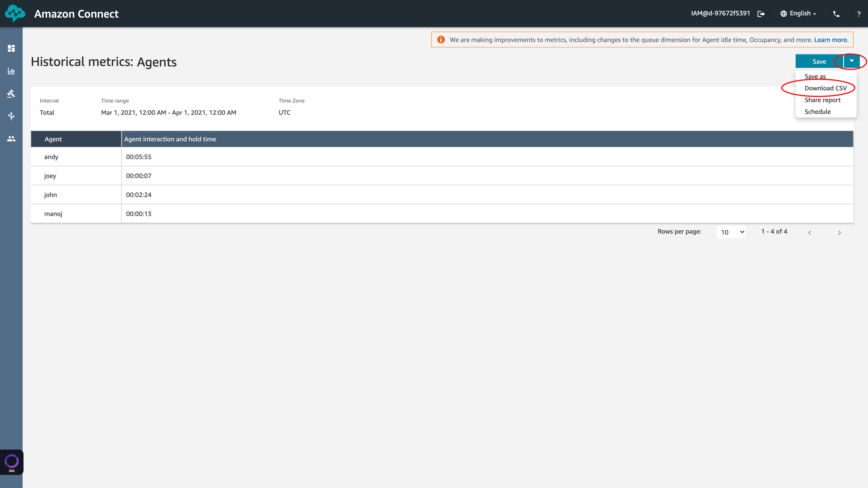Image resolution: width=868 pixels, height=488 pixels.
Task: Toggle the Save button dropdown arrow
Action: pos(851,61)
